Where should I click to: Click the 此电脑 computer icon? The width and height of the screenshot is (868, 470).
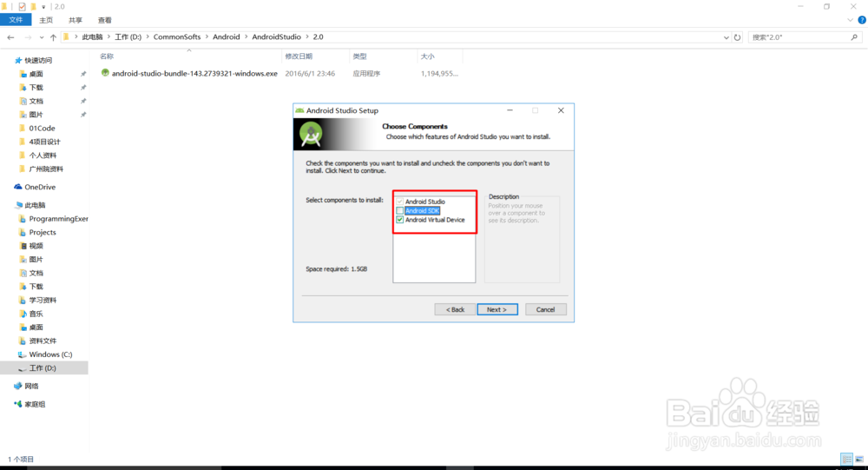pyautogui.click(x=19, y=205)
